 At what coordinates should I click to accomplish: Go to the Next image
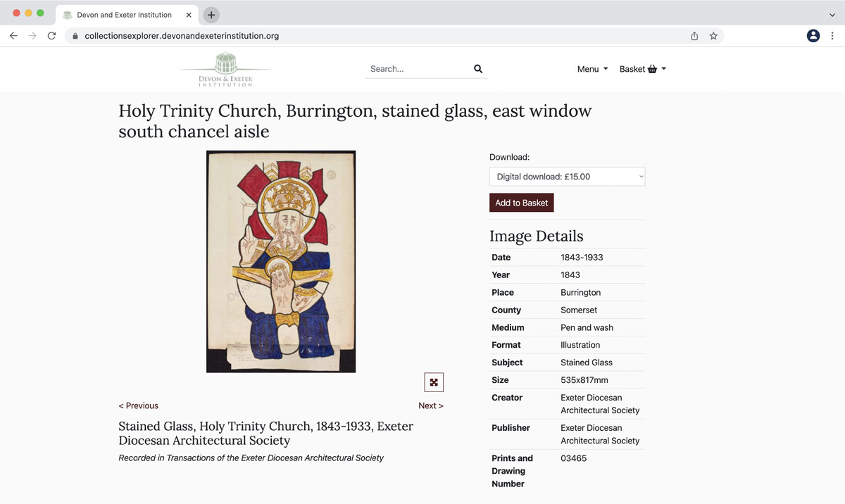coord(431,406)
